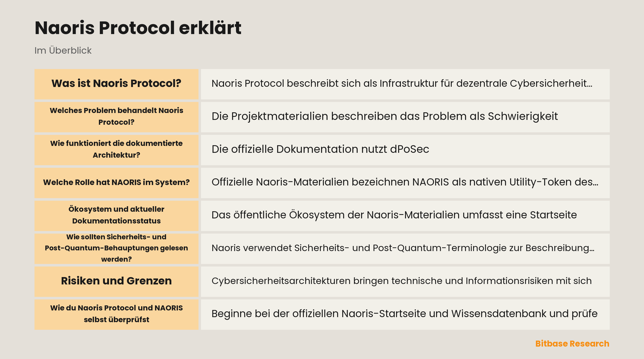644x359 pixels.
Task: Select the title 'Naoris Protocol erklärt'
Action: pos(138,28)
